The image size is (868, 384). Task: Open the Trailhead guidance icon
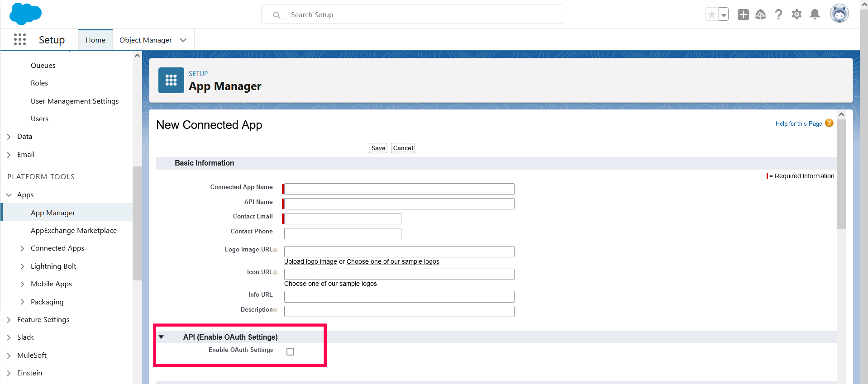click(x=761, y=15)
